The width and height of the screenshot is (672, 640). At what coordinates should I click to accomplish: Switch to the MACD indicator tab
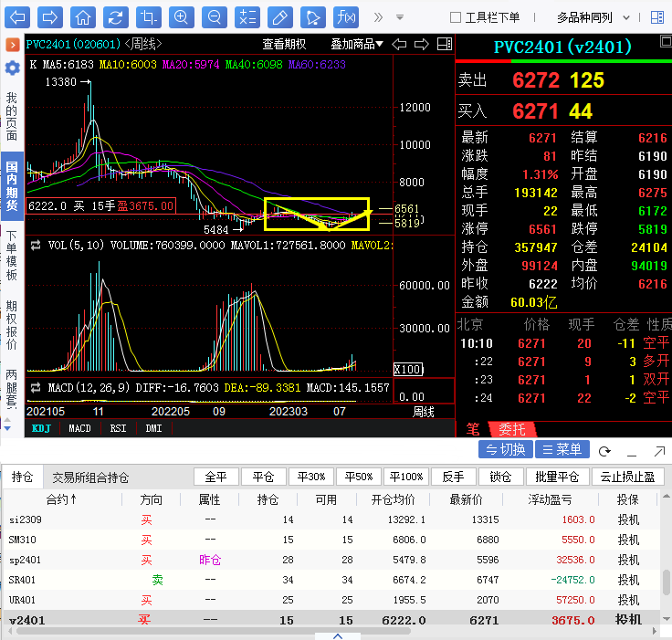click(x=80, y=427)
